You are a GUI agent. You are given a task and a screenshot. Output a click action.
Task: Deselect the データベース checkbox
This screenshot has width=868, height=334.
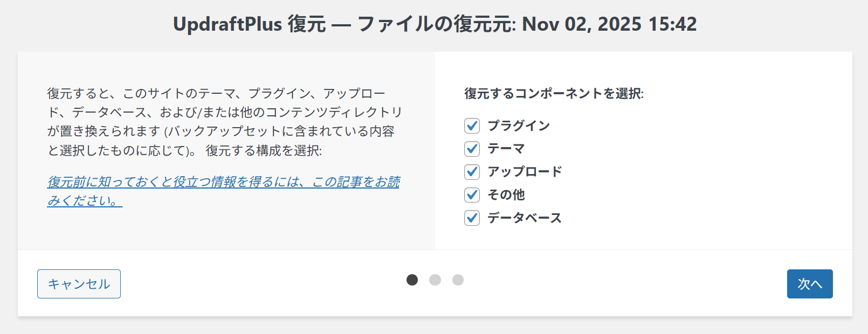tap(472, 218)
